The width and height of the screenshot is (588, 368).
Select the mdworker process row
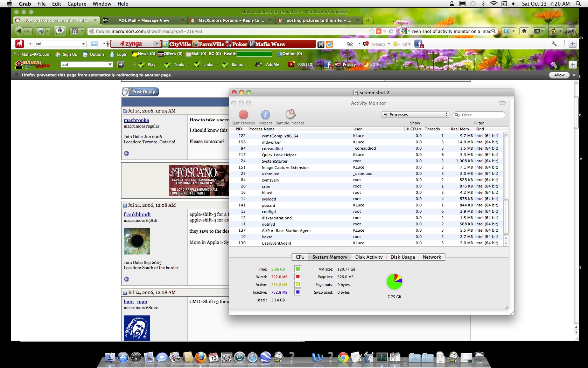tap(366, 142)
